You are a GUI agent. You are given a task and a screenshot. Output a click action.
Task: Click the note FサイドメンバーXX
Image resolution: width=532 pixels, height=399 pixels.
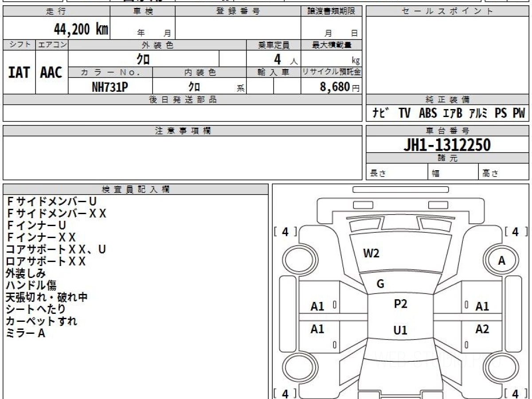click(56, 214)
